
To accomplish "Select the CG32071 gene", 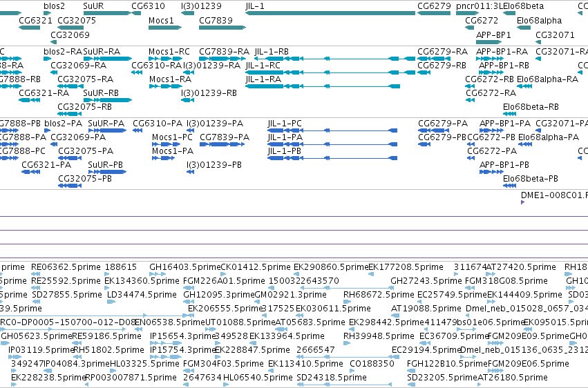I will 538,42.
